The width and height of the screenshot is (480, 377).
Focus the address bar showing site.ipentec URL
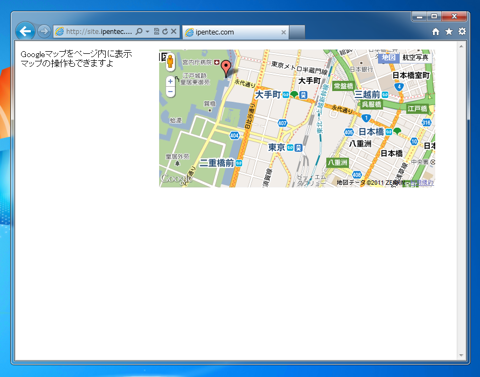pos(99,32)
